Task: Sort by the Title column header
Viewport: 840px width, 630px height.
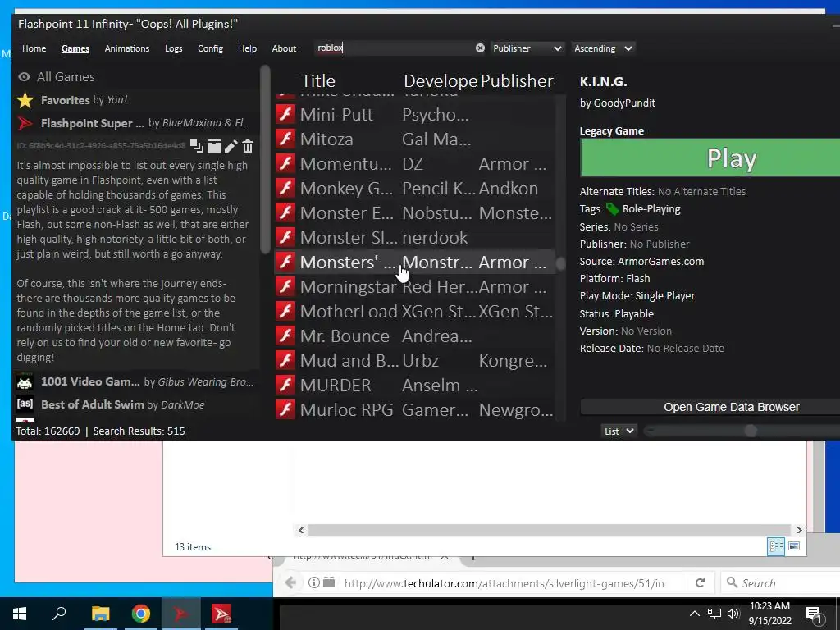Action: point(318,81)
